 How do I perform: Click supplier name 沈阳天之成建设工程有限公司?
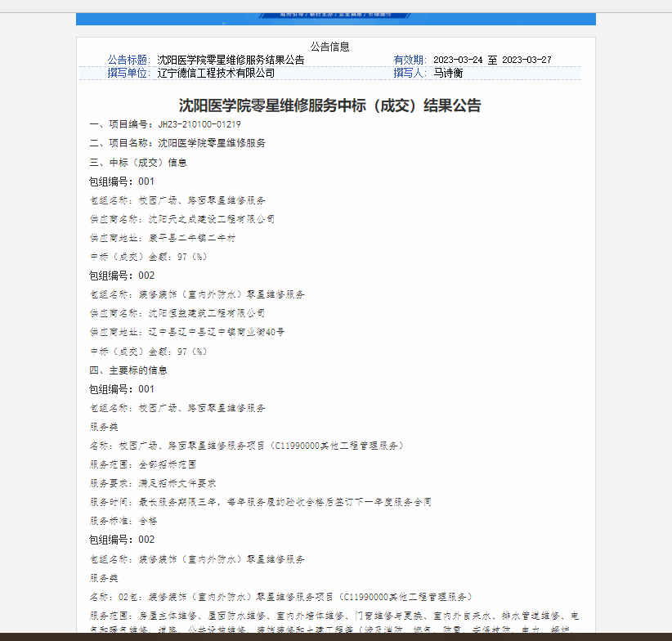coord(211,219)
